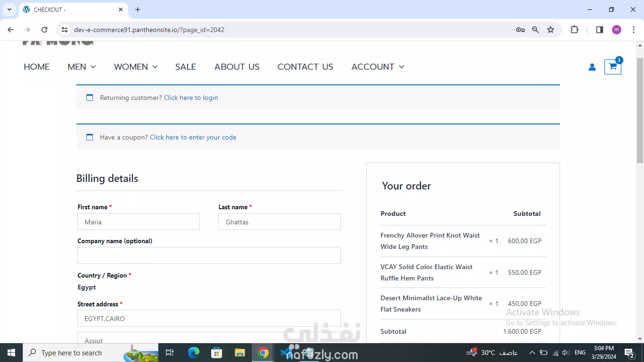Click the weather widget showing 30°C
This screenshot has height=362, width=644.
[x=492, y=353]
